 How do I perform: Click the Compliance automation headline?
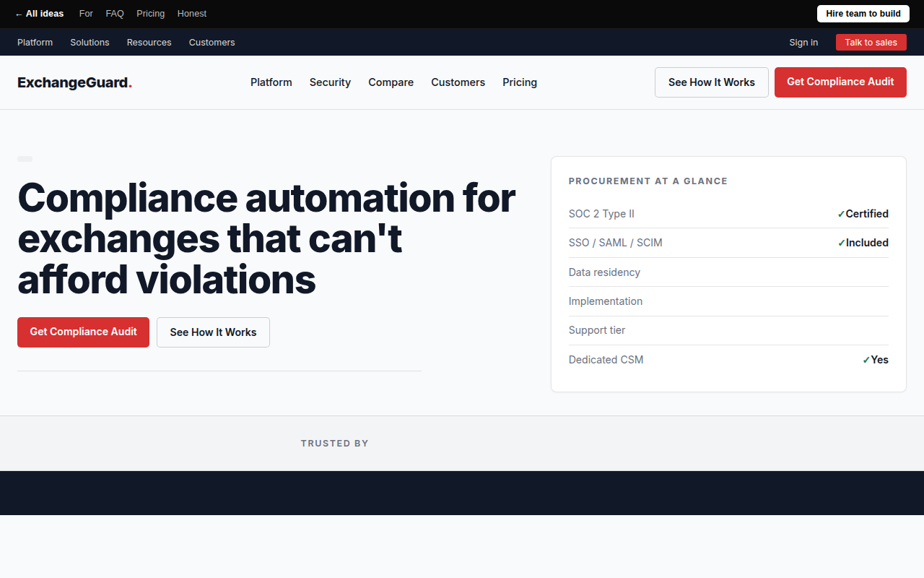[x=266, y=238]
